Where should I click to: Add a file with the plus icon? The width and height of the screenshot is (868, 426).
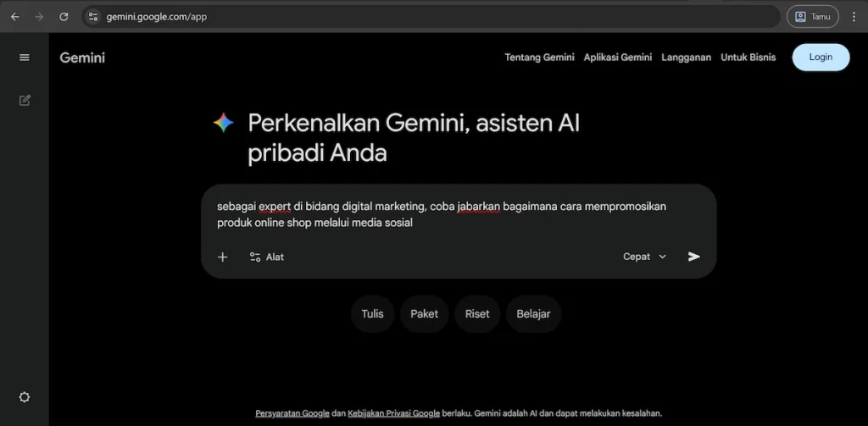coord(223,257)
